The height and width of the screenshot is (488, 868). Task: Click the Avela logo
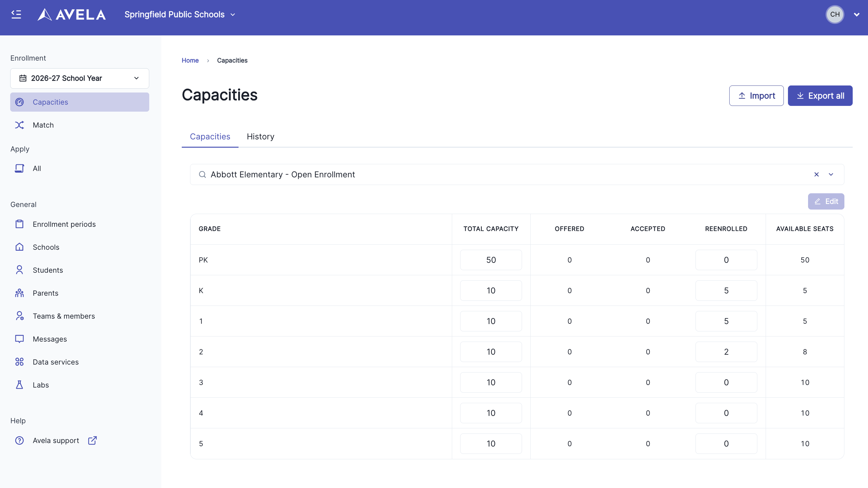coord(71,14)
